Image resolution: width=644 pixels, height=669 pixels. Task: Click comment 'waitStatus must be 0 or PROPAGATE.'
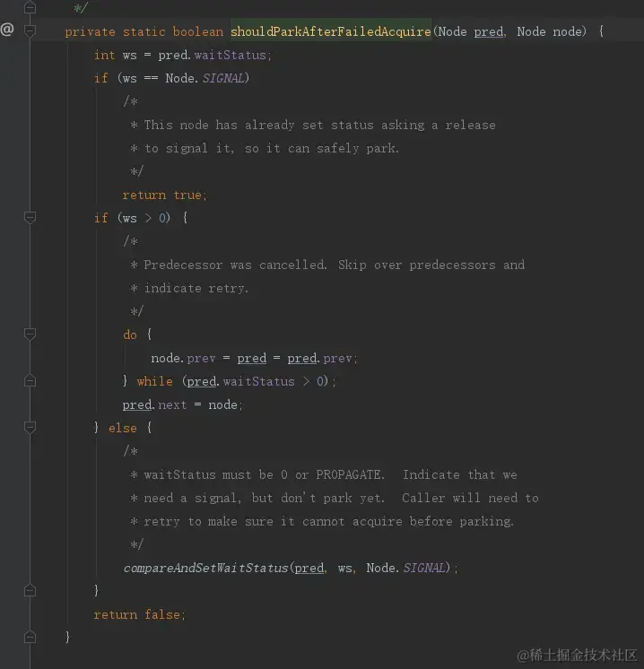coord(265,474)
